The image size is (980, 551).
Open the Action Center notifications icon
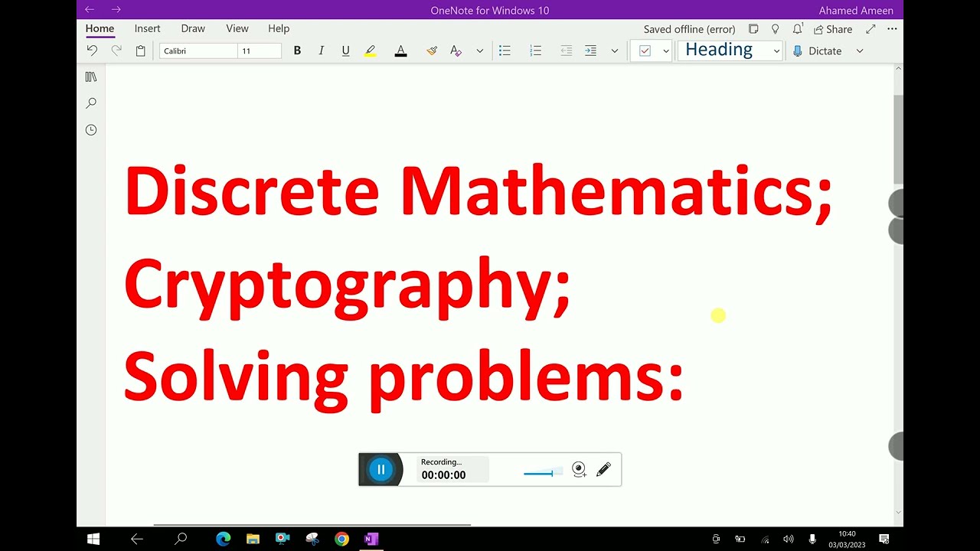(884, 539)
